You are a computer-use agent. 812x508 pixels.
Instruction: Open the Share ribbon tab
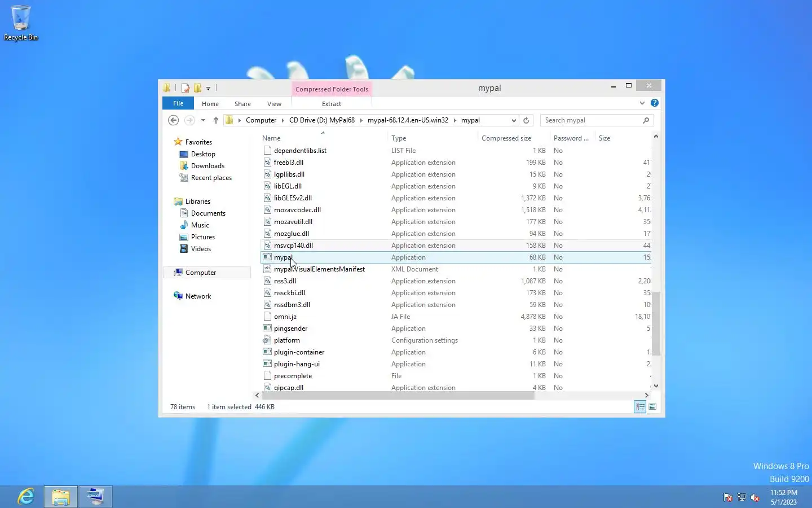[x=242, y=104]
